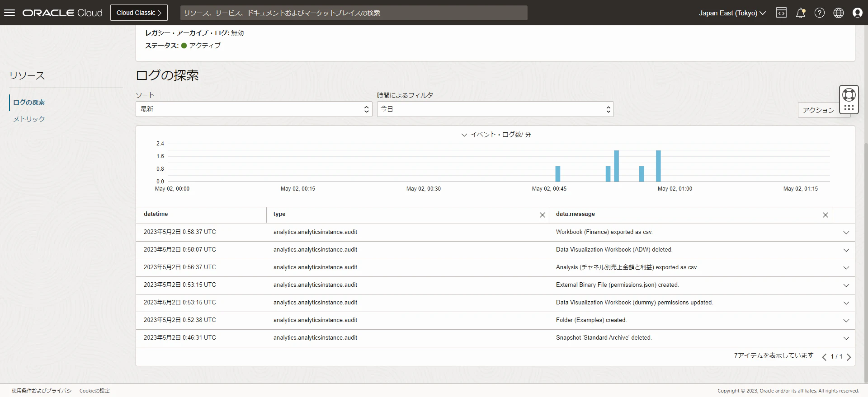Image resolution: width=868 pixels, height=397 pixels.
Task: Select ログの探索 in the resources sidebar
Action: tap(29, 103)
